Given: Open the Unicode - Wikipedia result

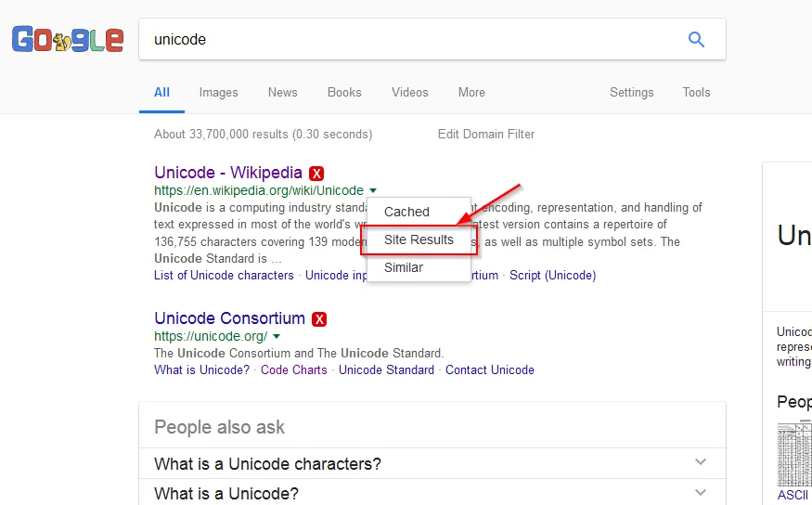Looking at the screenshot, I should tap(228, 173).
